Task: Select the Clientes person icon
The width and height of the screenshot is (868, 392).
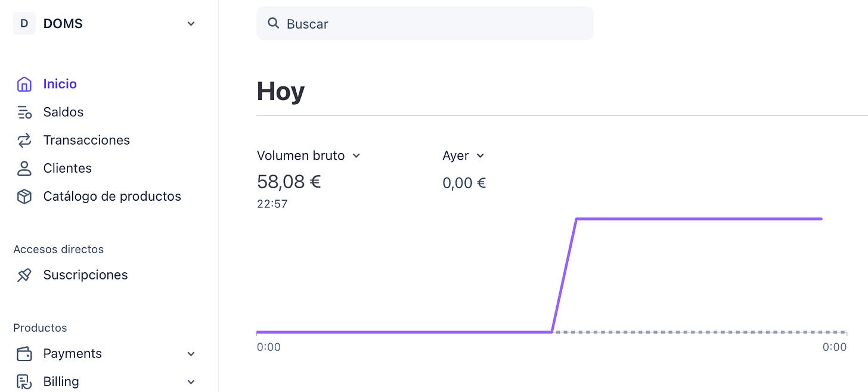Action: (x=24, y=168)
